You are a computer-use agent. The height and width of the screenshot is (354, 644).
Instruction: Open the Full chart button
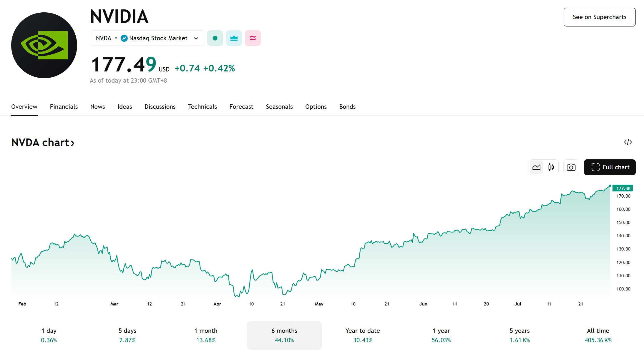[x=610, y=167]
